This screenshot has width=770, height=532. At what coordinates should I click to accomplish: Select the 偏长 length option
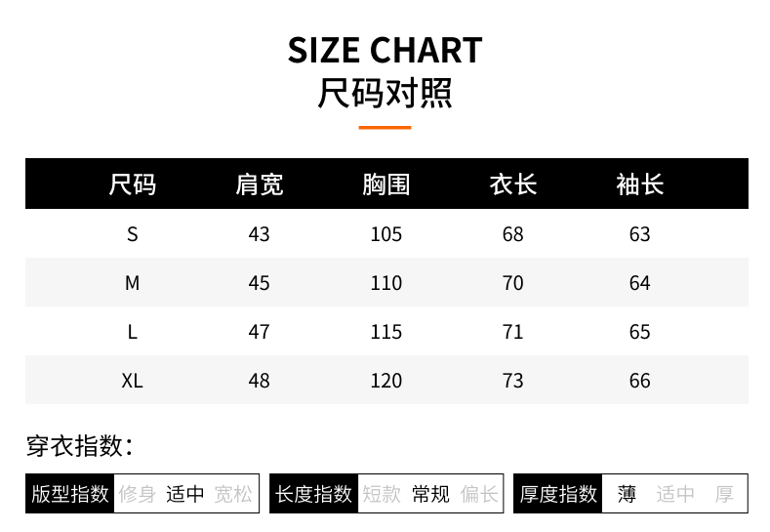point(479,494)
